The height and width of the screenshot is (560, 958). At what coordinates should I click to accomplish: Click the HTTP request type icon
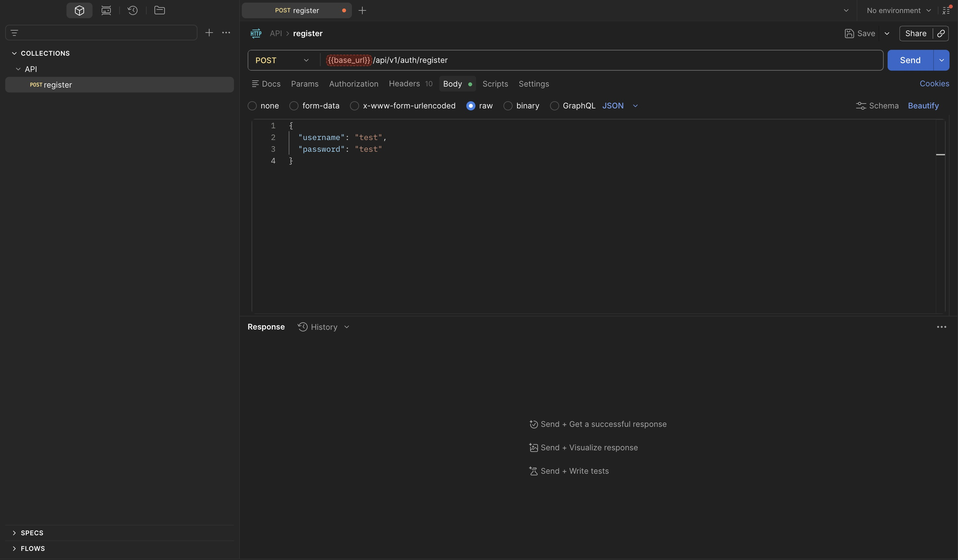tap(256, 34)
